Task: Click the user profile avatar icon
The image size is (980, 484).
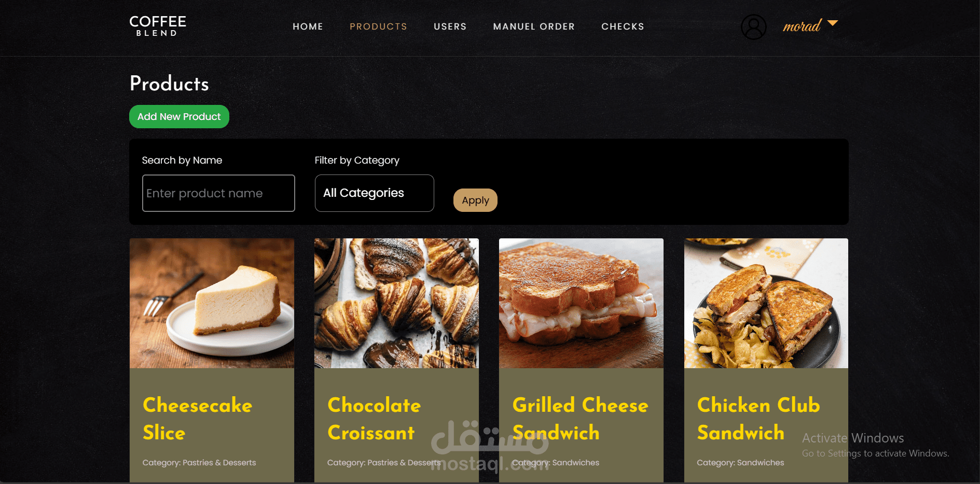Action: [753, 27]
